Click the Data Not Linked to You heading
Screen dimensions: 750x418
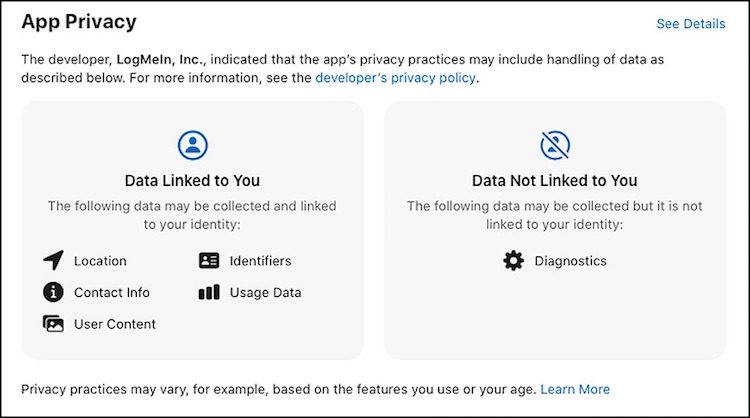[x=555, y=181]
